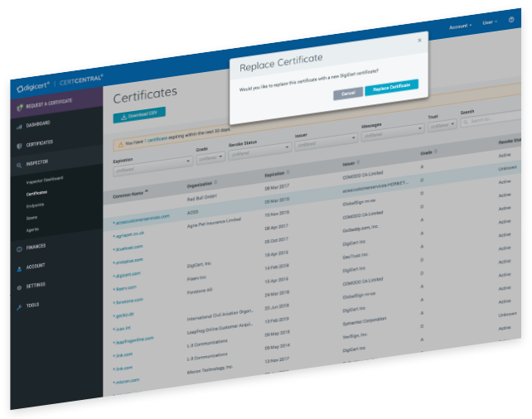Click the Request a Certificate icon
The width and height of the screenshot is (532, 419).
[20, 108]
